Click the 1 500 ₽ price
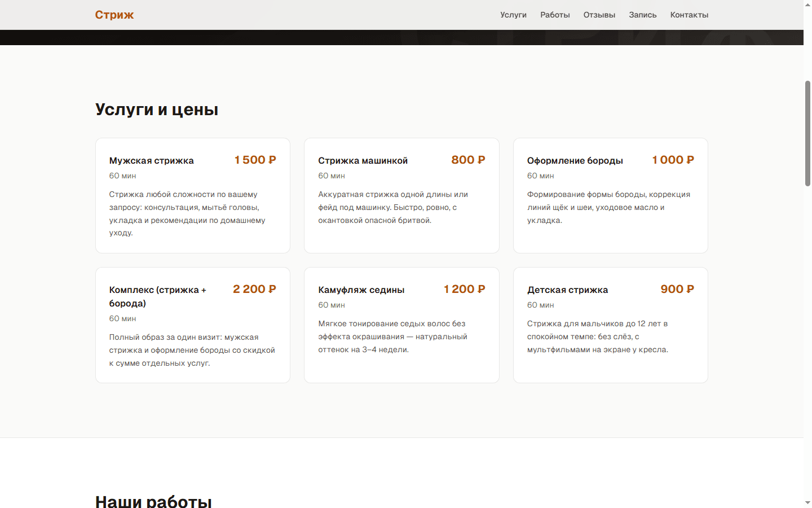Screen dimensions: 812x508 pos(255,160)
